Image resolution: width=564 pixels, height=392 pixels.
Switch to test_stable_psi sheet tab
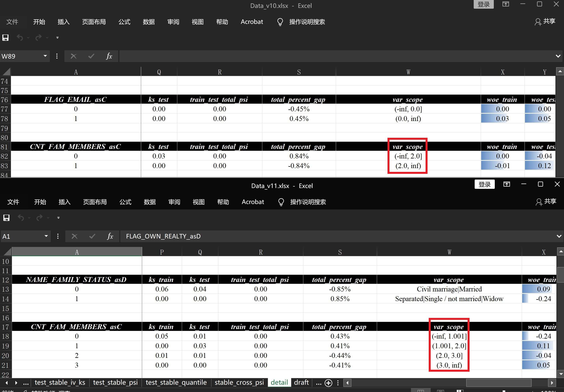click(115, 382)
